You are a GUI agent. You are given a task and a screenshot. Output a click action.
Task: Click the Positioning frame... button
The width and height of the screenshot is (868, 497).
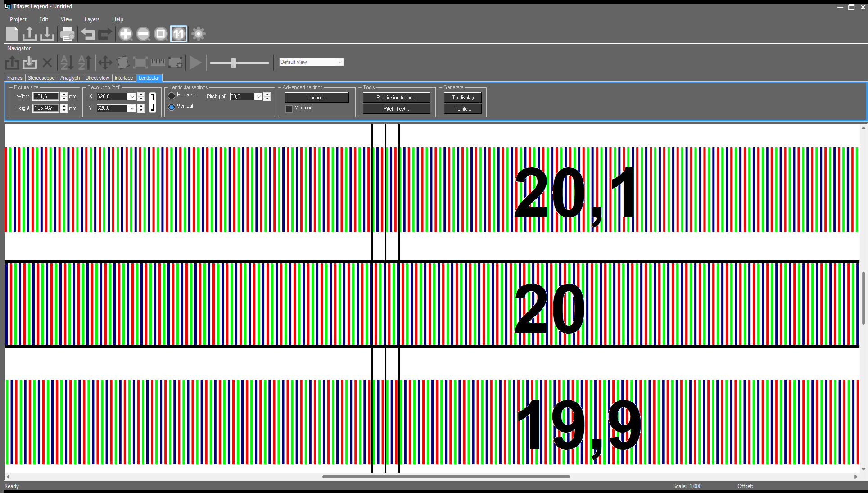pos(396,98)
